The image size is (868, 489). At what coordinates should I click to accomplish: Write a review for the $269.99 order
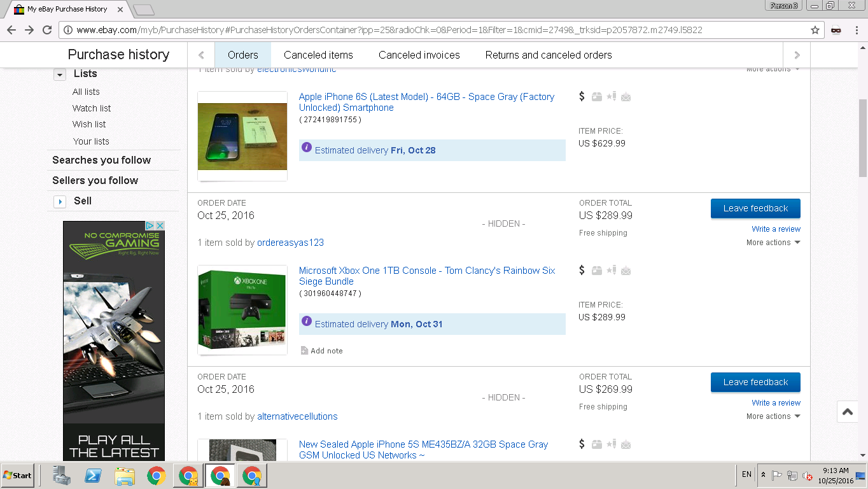[776, 403]
